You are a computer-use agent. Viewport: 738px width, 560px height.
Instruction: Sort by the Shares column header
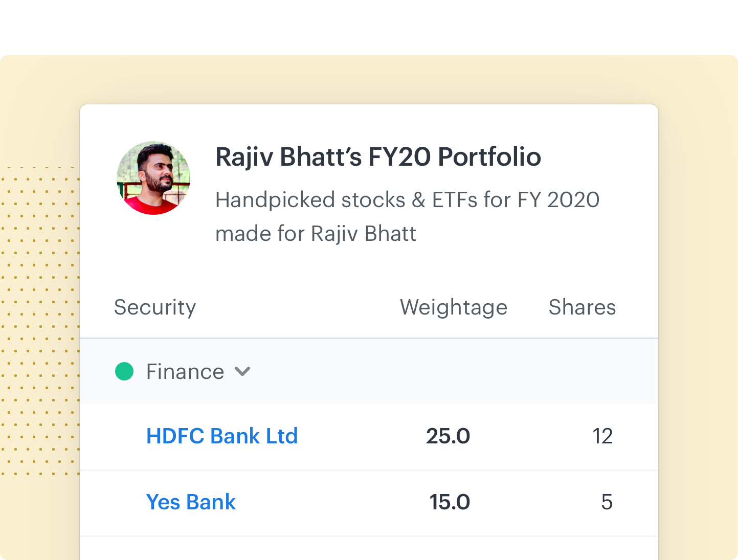[x=582, y=307]
